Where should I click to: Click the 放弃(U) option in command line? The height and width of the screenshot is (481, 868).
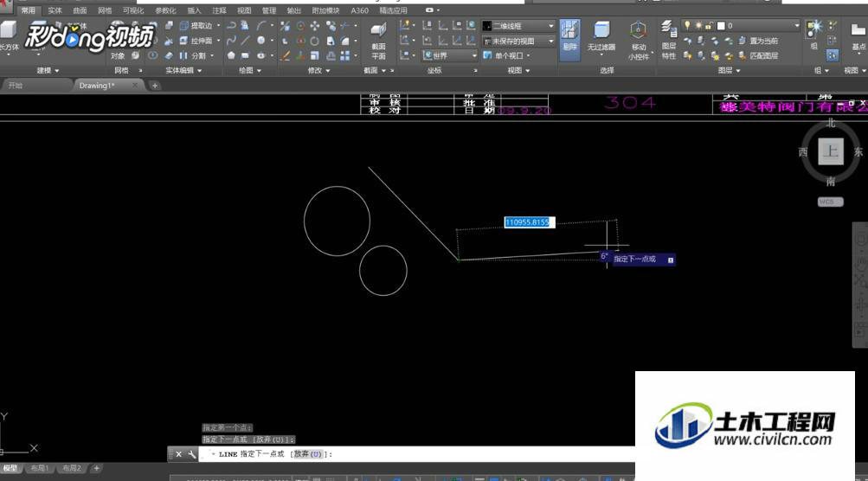click(308, 454)
